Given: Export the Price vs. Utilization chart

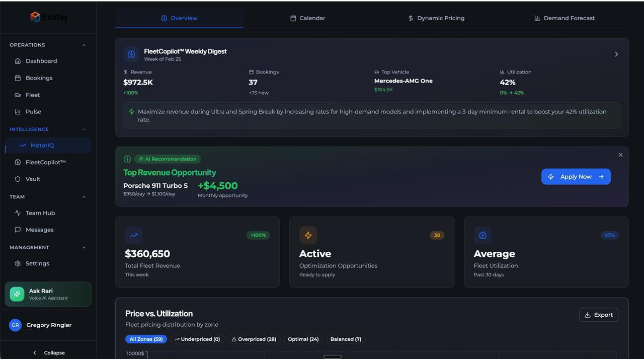Looking at the screenshot, I should tap(598, 314).
